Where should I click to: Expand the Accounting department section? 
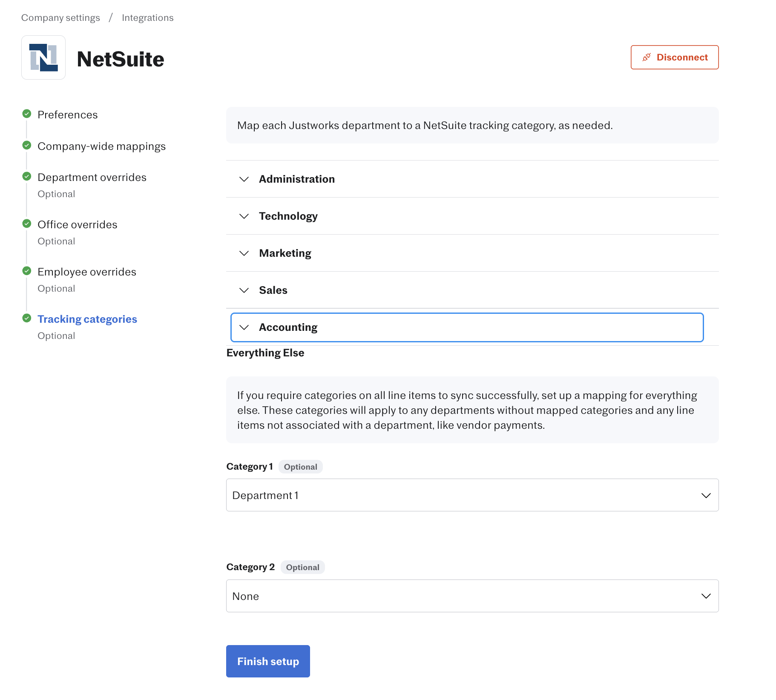tap(467, 327)
